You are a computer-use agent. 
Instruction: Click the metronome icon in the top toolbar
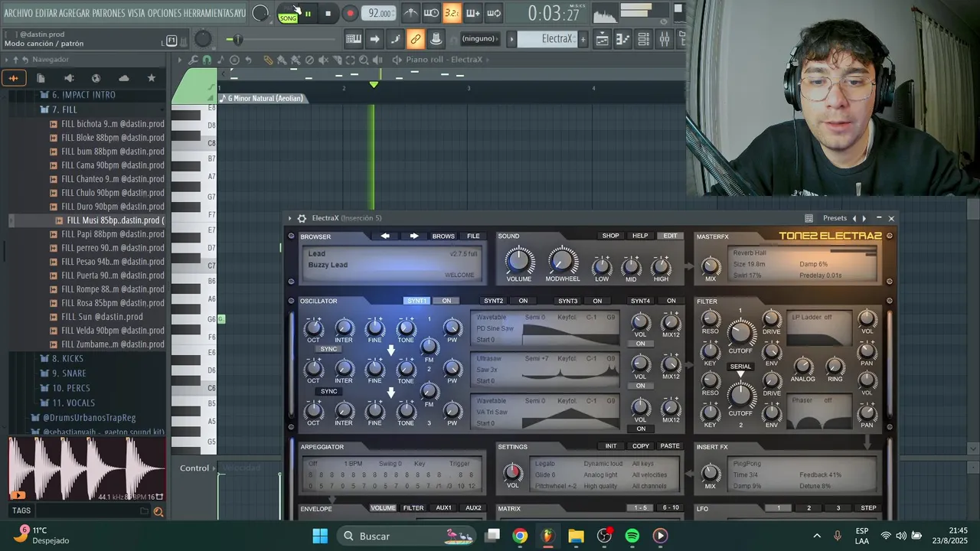coord(411,13)
